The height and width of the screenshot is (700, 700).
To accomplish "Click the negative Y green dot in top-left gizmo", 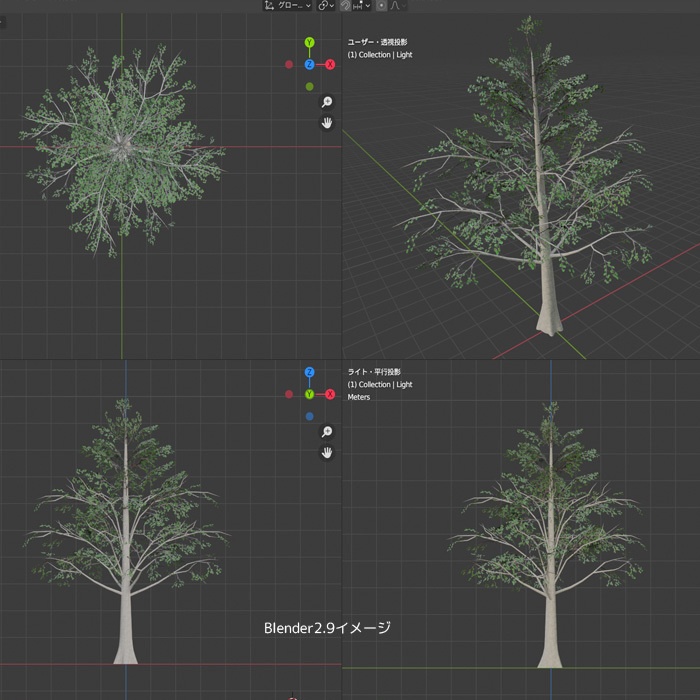I will (309, 86).
